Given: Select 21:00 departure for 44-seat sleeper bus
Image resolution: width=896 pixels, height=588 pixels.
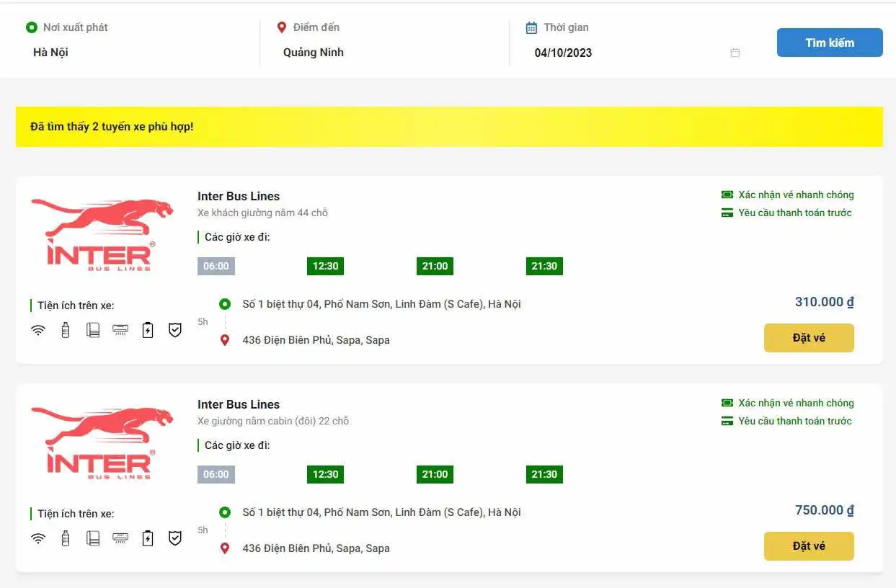Looking at the screenshot, I should coord(435,266).
